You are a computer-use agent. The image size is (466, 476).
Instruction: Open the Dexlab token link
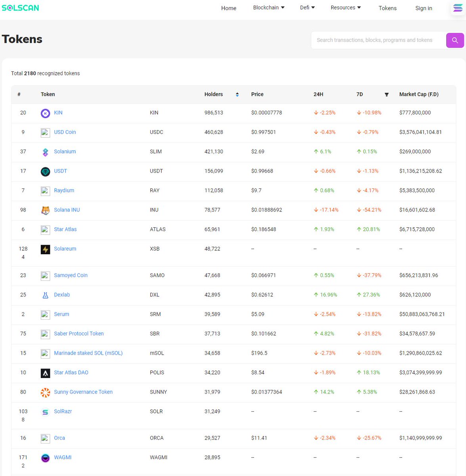click(x=62, y=295)
